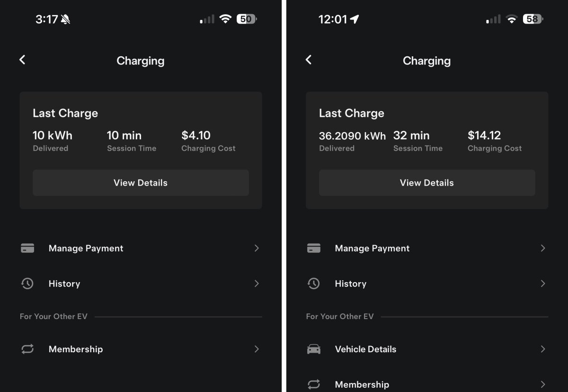Screen dimensions: 568x392
Task: Open Manage Payment on the right screen
Action: pyautogui.click(x=427, y=248)
